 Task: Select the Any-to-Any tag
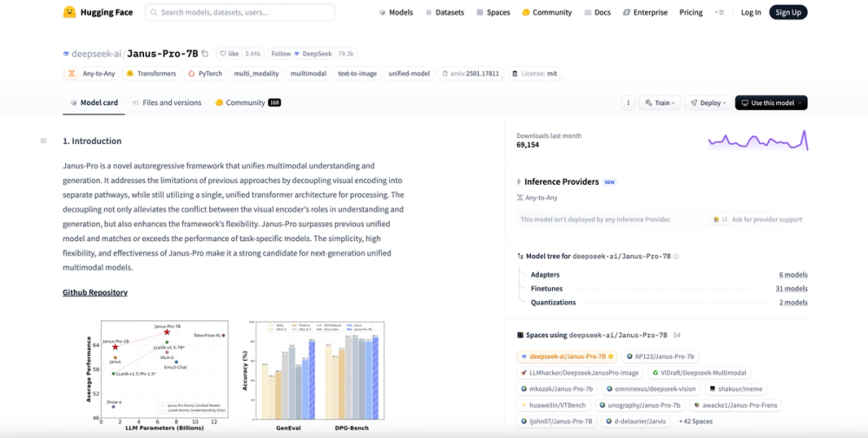pyautogui.click(x=91, y=74)
